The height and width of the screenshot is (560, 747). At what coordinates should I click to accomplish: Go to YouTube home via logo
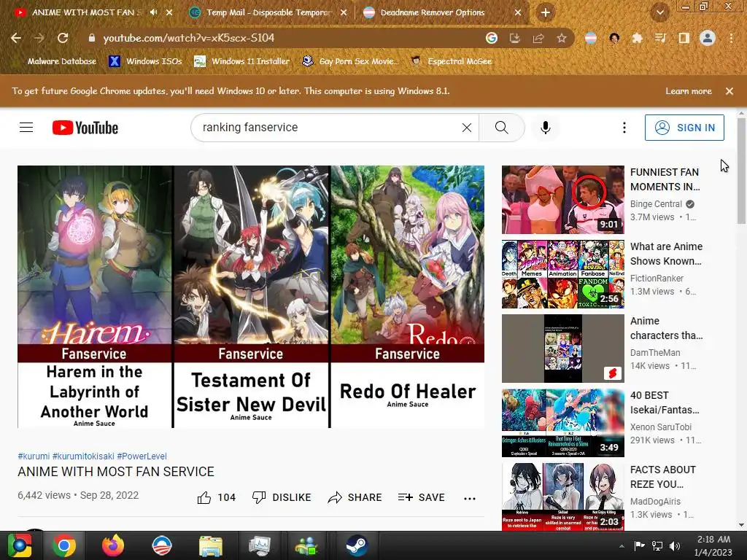pos(85,128)
